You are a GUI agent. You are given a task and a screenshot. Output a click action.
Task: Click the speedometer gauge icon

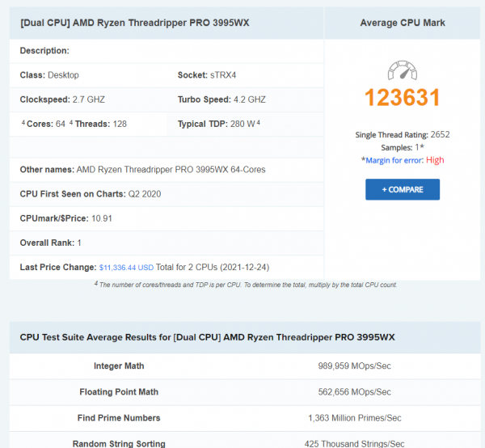pyautogui.click(x=403, y=70)
